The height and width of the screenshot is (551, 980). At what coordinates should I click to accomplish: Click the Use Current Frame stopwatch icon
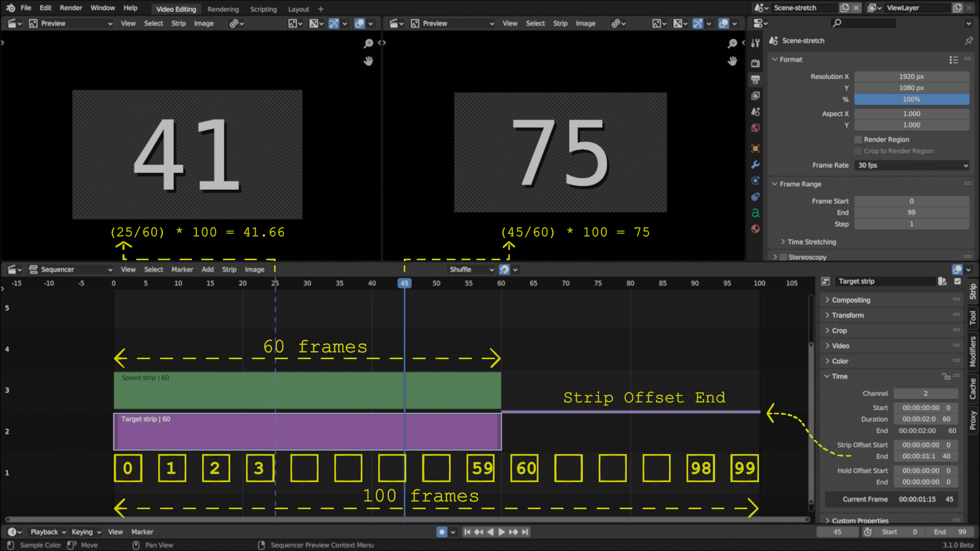pos(867,532)
